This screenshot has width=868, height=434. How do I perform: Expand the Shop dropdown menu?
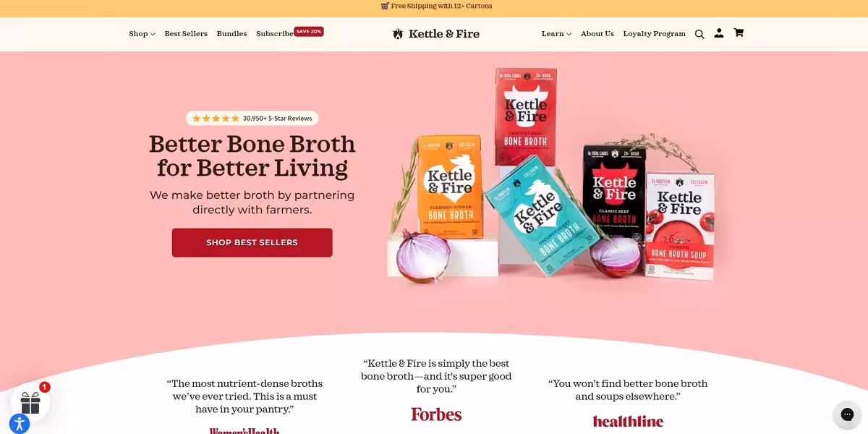pos(142,34)
